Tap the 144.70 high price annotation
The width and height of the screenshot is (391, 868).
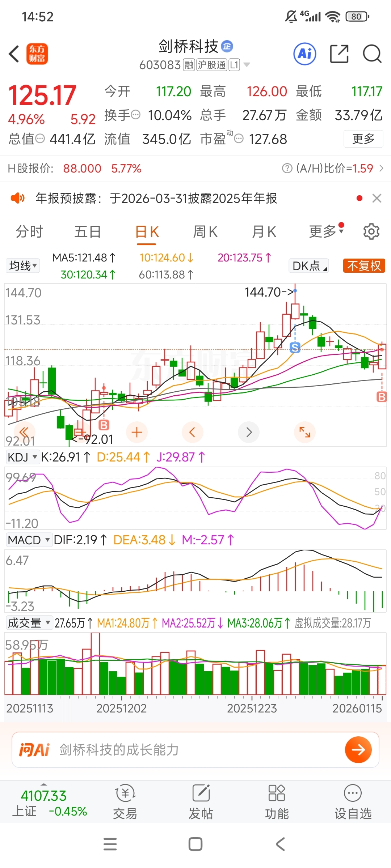pos(269,292)
